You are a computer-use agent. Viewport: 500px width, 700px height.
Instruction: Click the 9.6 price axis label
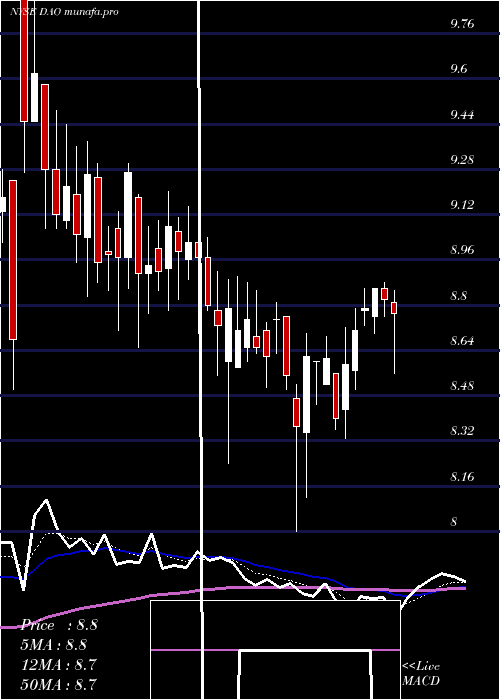tap(459, 69)
